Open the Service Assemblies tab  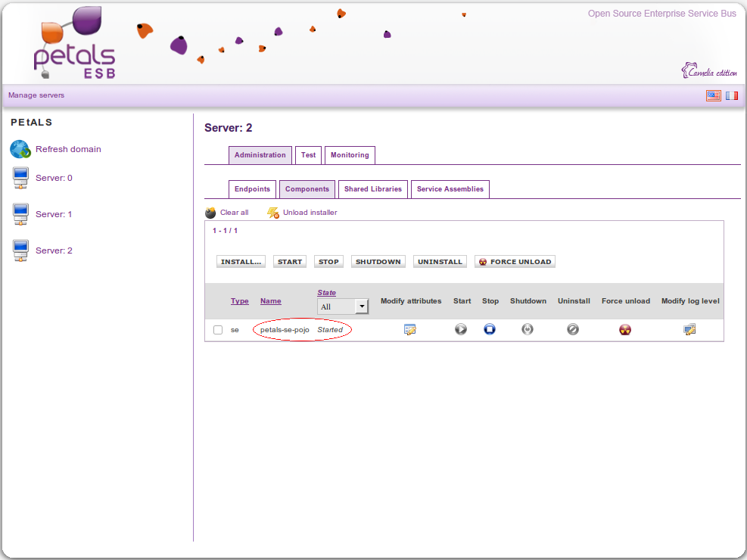click(450, 189)
